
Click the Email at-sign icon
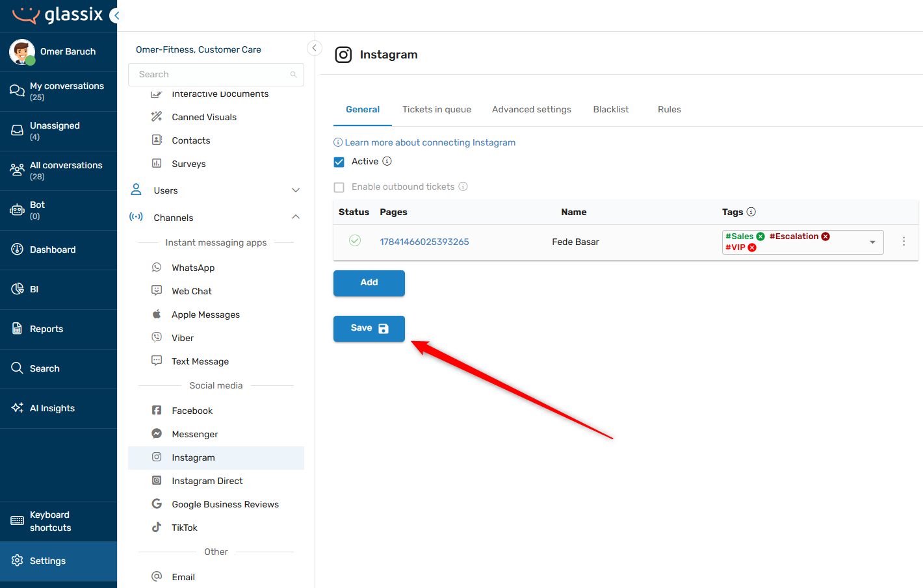(157, 576)
